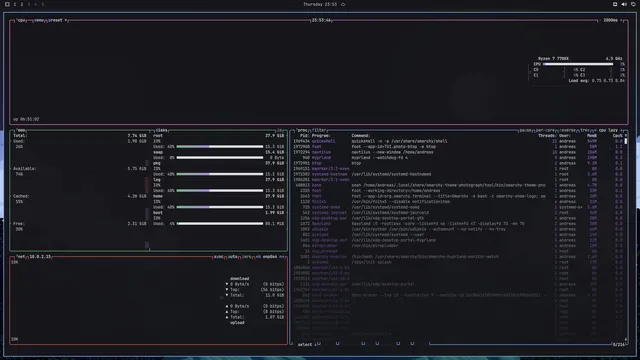Click the tray icon left of the volume icon
Image resolution: width=640 pixels, height=360 pixels.
(x=615, y=4)
